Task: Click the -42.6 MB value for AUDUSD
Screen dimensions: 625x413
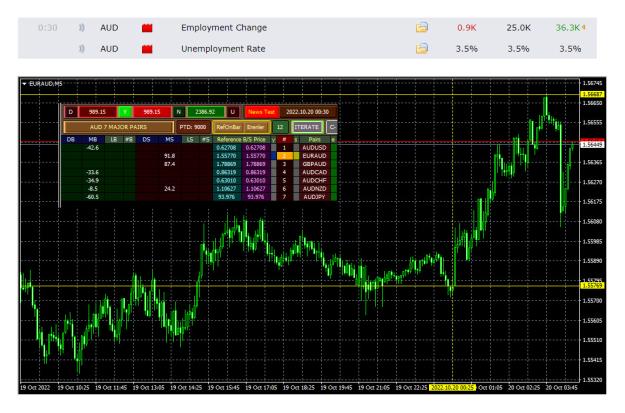Action: (x=92, y=148)
